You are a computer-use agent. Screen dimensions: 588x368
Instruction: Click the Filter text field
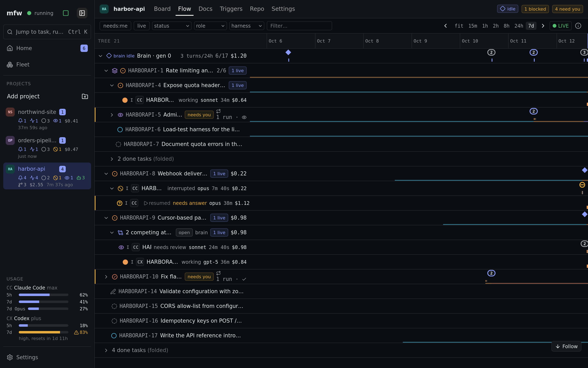(x=299, y=26)
